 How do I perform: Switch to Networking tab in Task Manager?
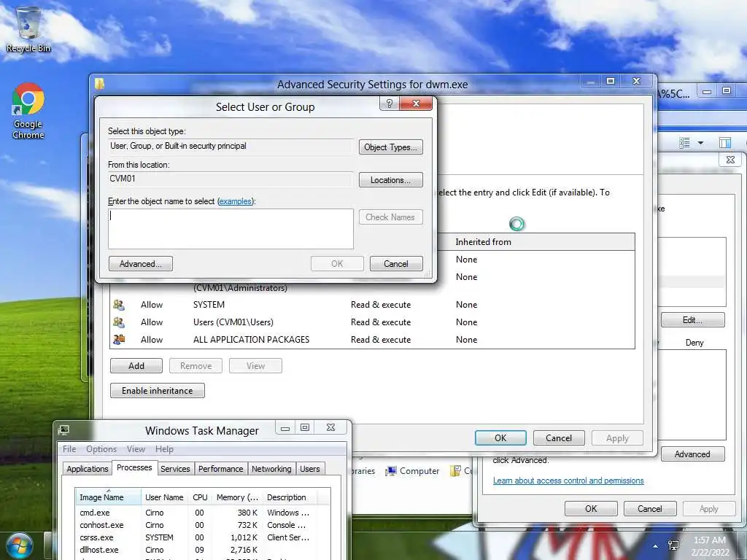coord(271,469)
